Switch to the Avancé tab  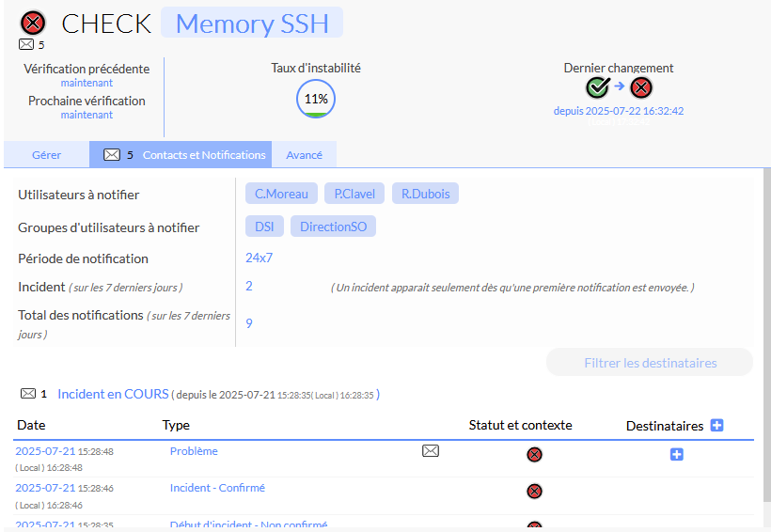(x=304, y=155)
